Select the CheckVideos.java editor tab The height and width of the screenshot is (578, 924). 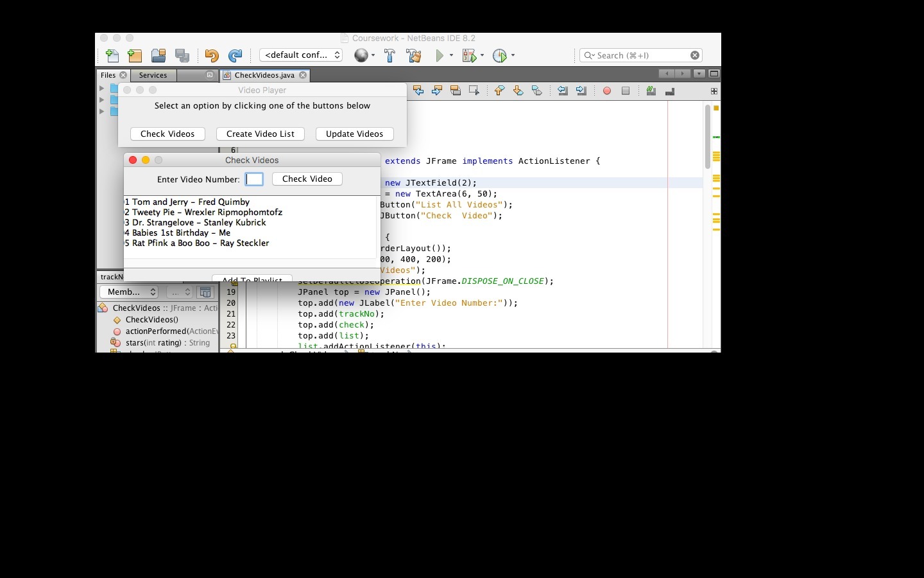coord(264,75)
